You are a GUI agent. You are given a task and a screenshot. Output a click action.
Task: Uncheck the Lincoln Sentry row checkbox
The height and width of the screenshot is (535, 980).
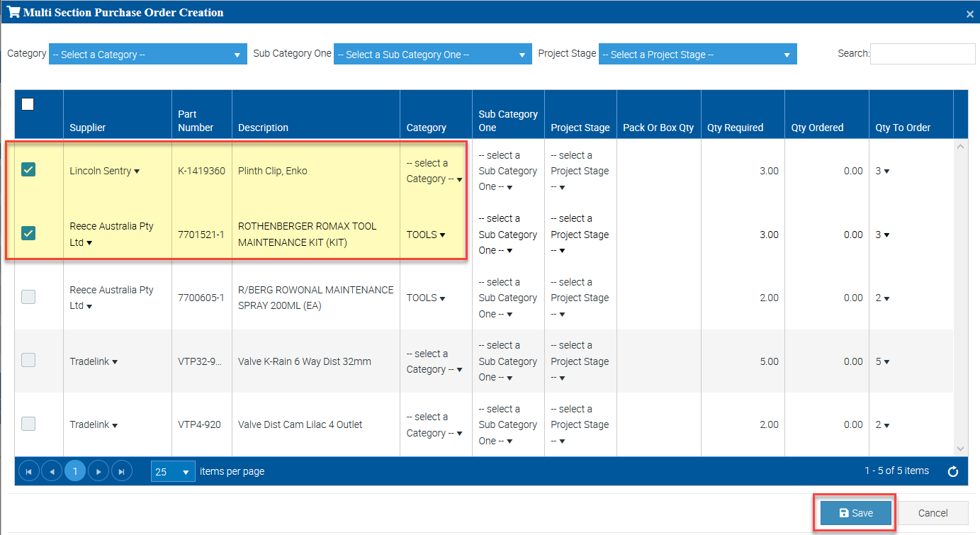(28, 169)
